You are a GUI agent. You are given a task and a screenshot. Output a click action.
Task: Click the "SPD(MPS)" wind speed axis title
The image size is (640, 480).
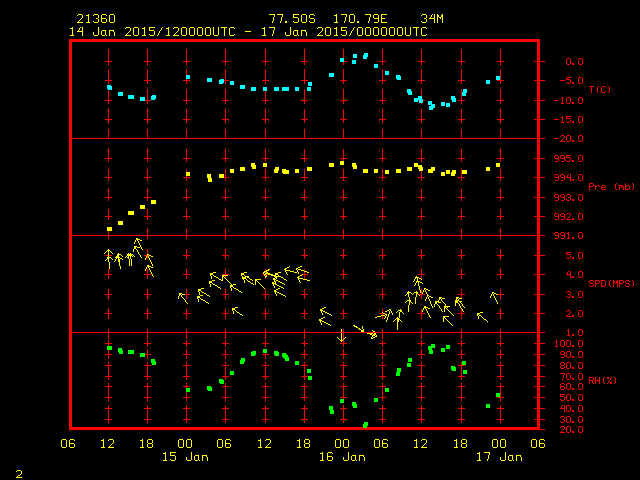click(611, 283)
